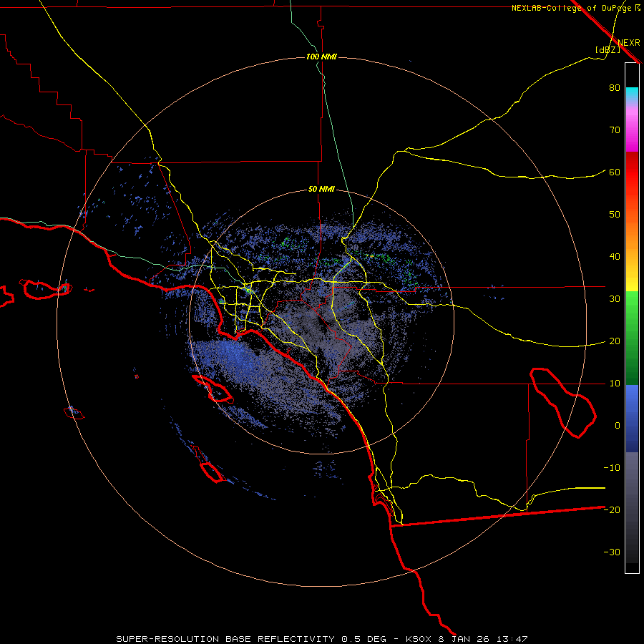This screenshot has width=644, height=644.
Task: Click the 30 value on dBZ scale
Action: coord(615,299)
